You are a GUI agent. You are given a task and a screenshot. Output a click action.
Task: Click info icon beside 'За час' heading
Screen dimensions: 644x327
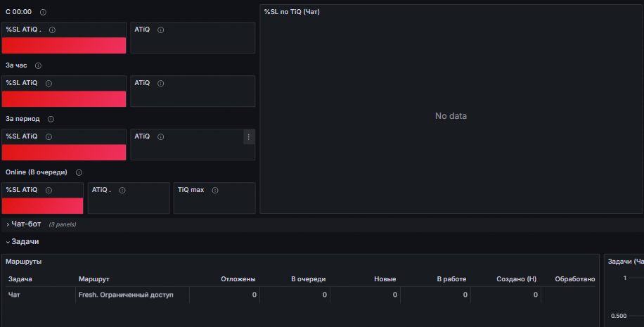38,65
